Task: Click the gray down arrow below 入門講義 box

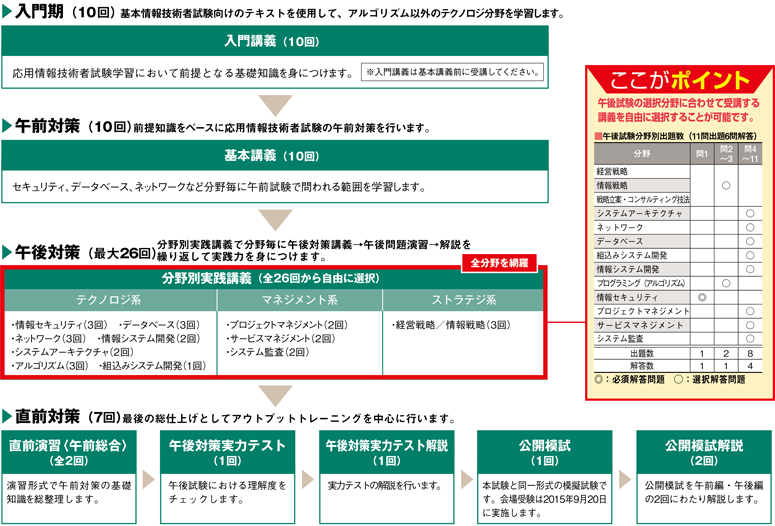Action: (x=274, y=106)
